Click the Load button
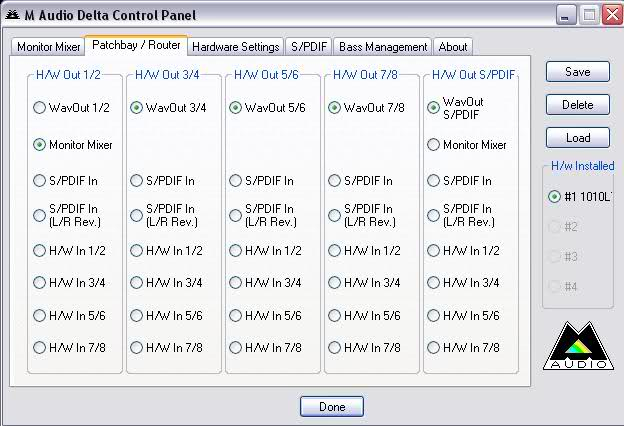 [x=578, y=138]
